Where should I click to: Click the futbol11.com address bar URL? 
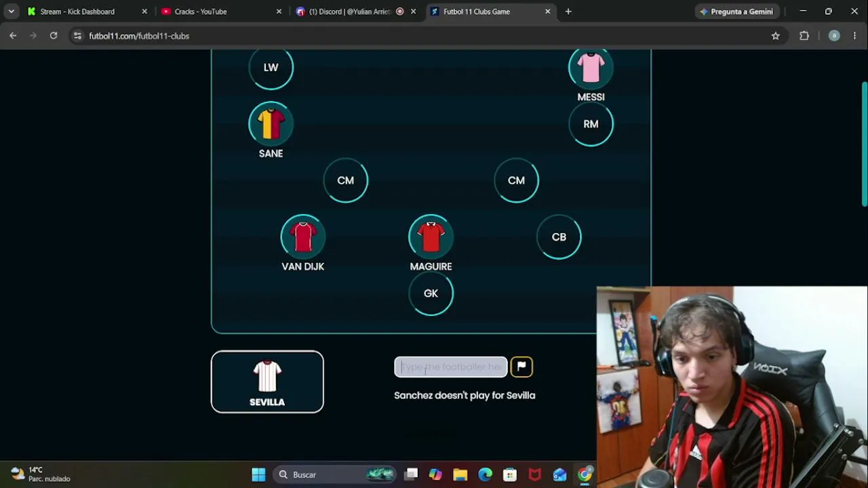[x=139, y=36]
